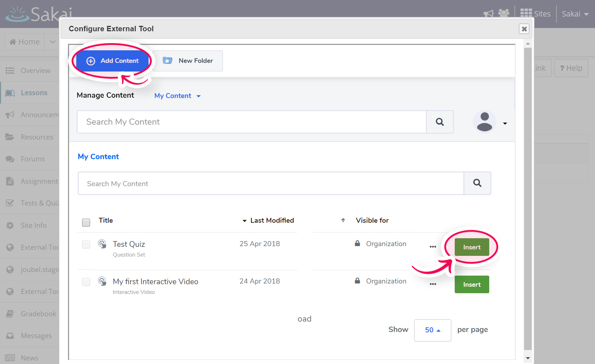Click Insert for Test Quiz
The image size is (595, 364).
coord(472,247)
